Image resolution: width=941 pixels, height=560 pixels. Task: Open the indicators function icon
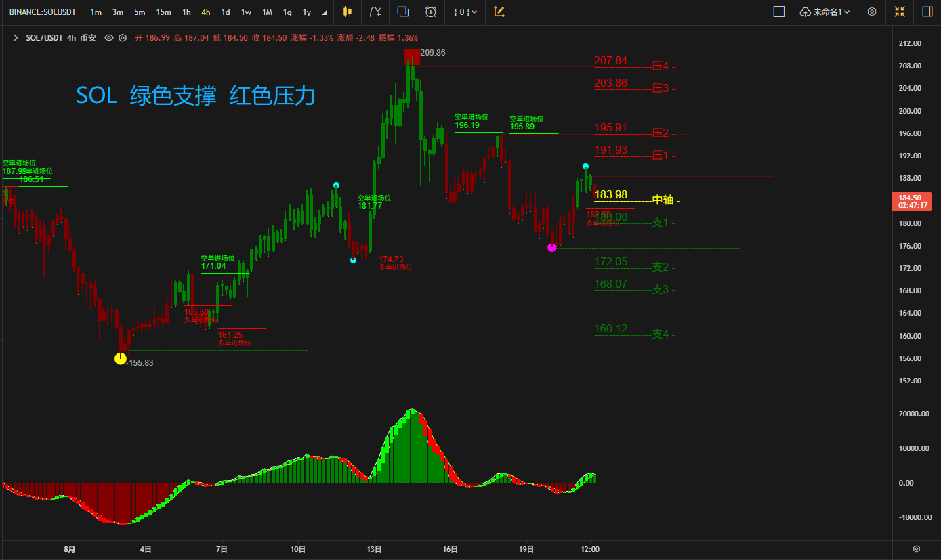tap(375, 12)
